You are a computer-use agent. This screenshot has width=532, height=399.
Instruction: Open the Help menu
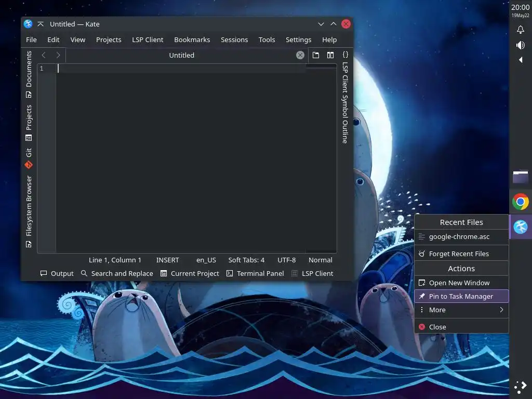point(329,39)
